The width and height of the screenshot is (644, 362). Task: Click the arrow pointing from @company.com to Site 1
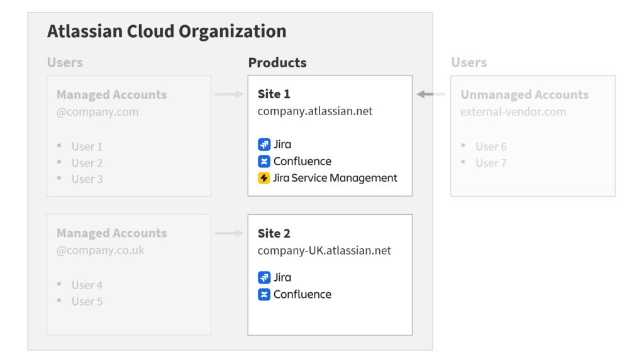(229, 94)
